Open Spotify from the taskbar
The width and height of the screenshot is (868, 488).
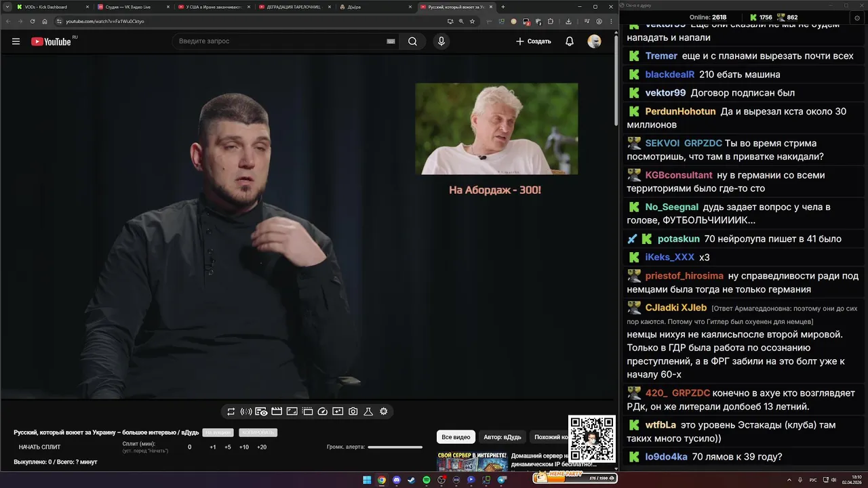pyautogui.click(x=427, y=480)
